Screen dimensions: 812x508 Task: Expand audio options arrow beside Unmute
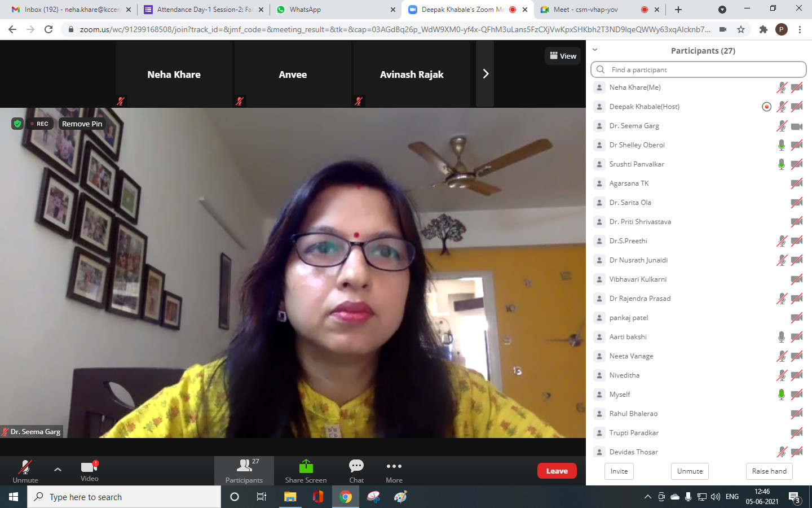(x=58, y=469)
